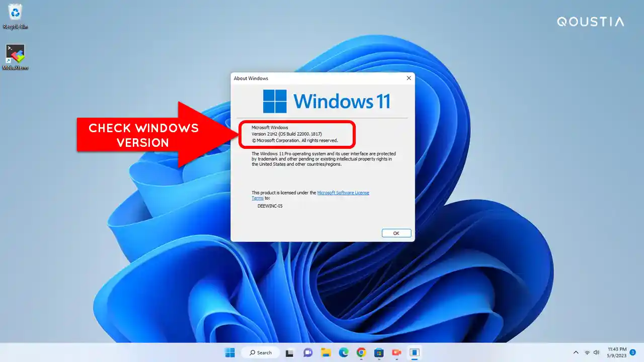
Task: Click OK in About Windows dialog
Action: [396, 233]
